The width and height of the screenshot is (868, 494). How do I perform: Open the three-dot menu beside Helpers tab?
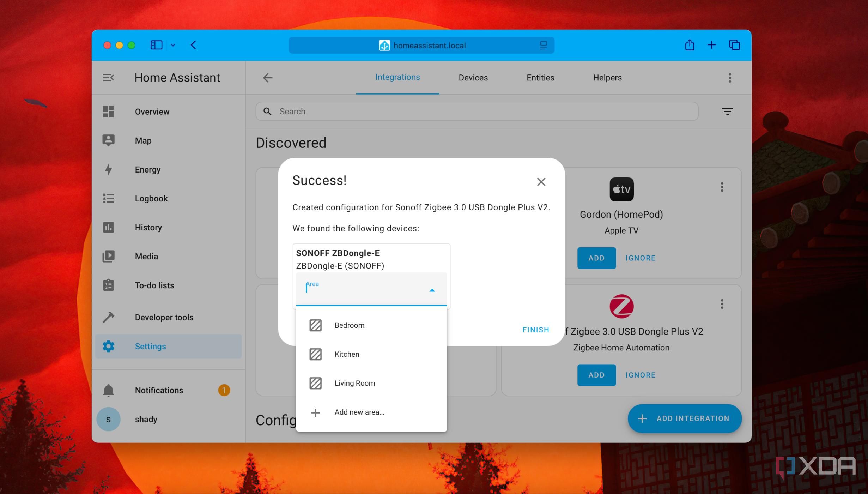tap(730, 78)
